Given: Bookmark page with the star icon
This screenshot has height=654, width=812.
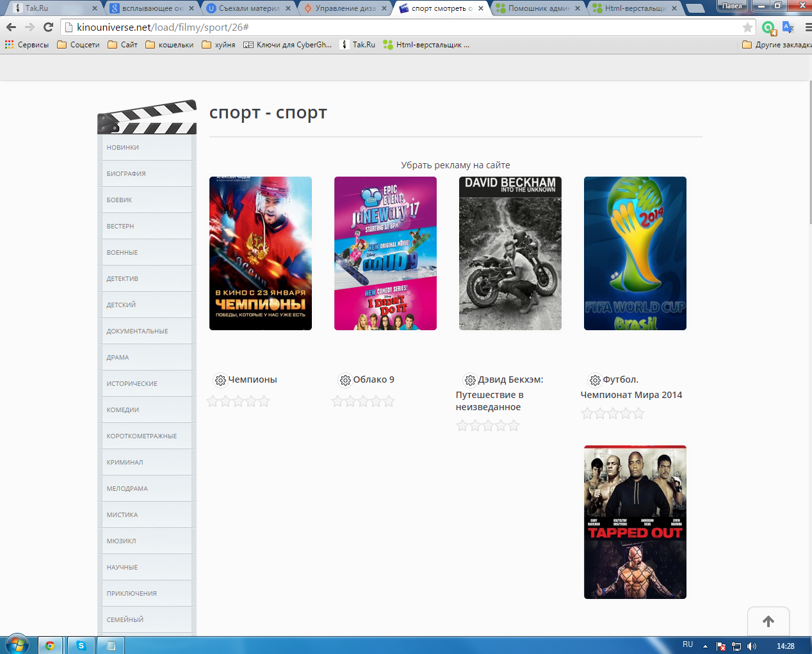Looking at the screenshot, I should [747, 28].
